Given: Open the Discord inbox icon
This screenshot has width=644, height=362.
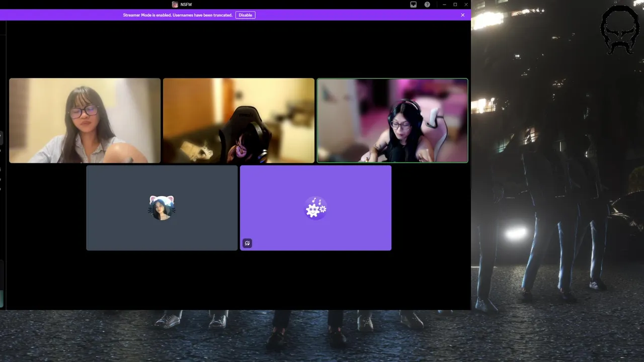Looking at the screenshot, I should (413, 5).
